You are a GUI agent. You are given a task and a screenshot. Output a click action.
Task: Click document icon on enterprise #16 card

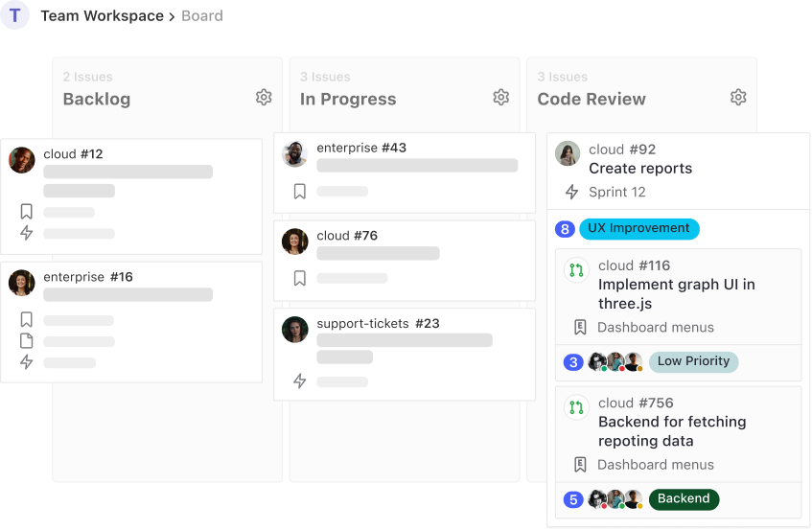tap(27, 340)
